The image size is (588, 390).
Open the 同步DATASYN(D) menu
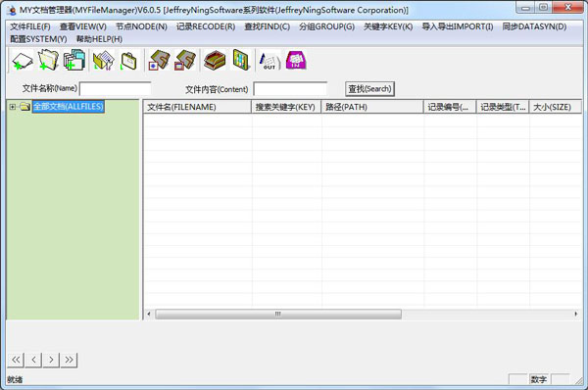click(x=534, y=26)
